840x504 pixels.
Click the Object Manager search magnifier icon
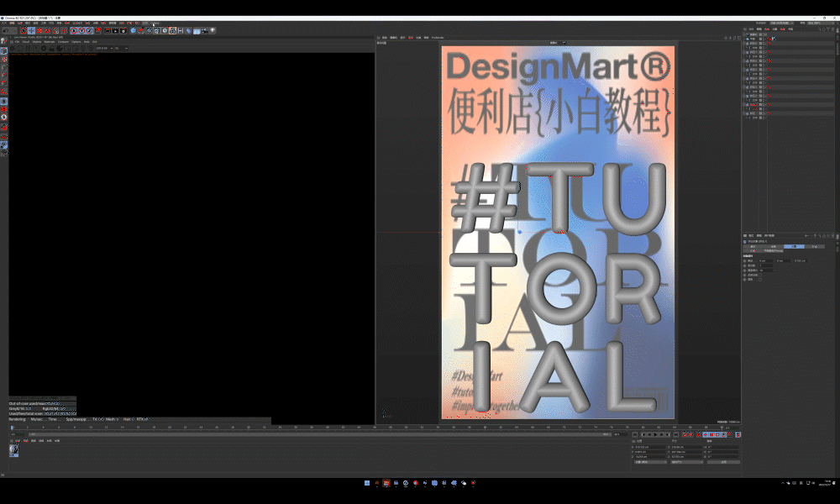[x=819, y=29]
